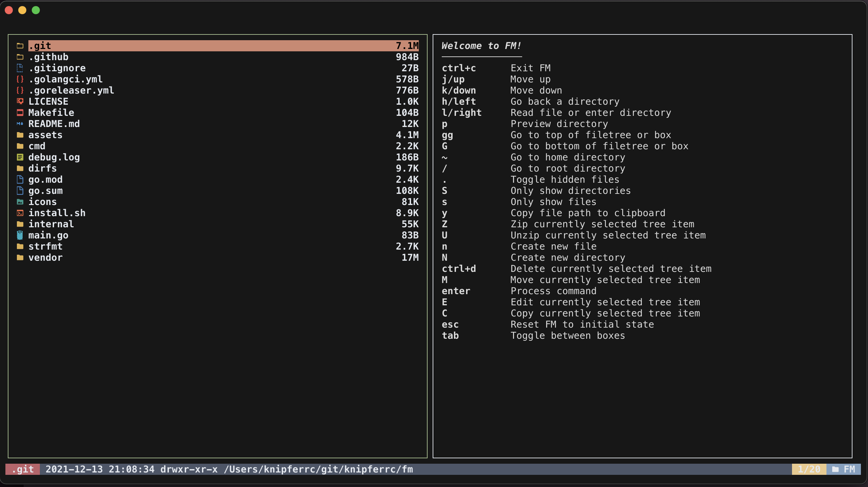Select the assets folder in file tree

(x=45, y=135)
